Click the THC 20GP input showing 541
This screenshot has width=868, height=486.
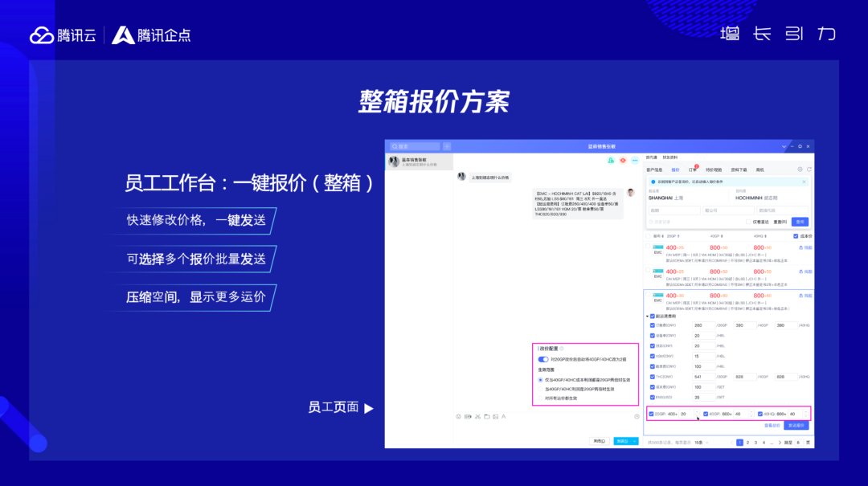(x=702, y=377)
